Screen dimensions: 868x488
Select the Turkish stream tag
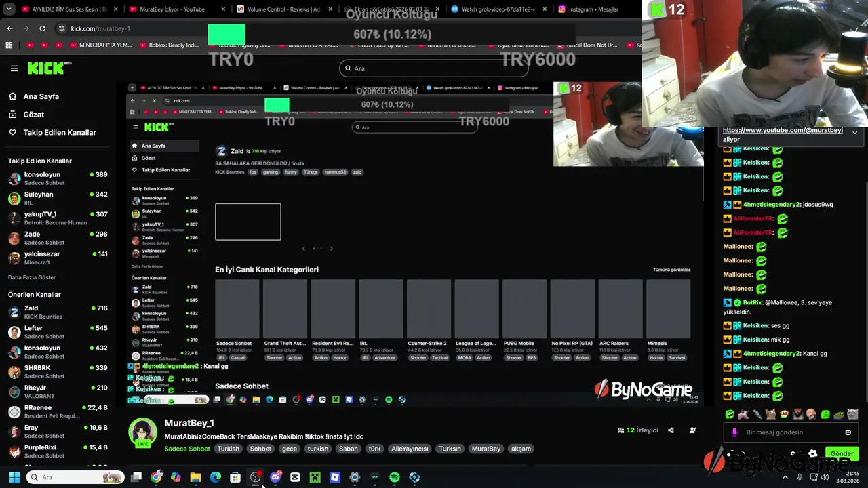228,449
